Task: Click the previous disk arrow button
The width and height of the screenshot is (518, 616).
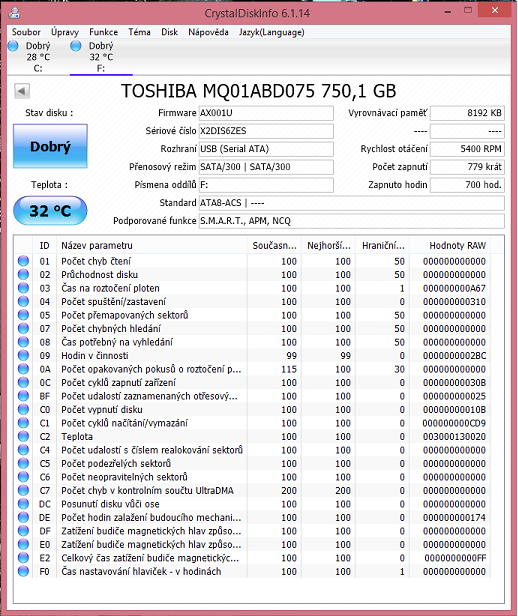Action: pyautogui.click(x=22, y=91)
